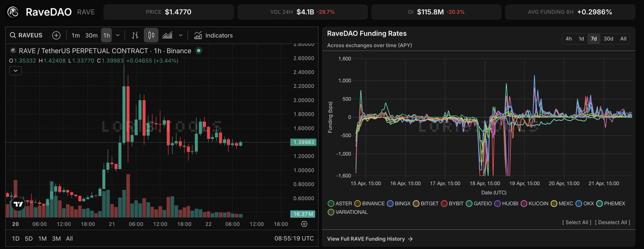Switch to the area chart style
Screen dimensions: 644x249
pos(167,35)
